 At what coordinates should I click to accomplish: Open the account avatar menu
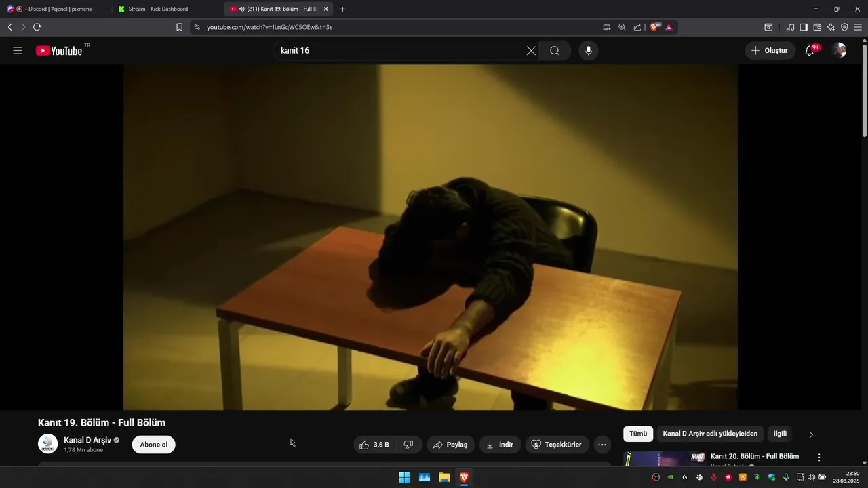click(840, 51)
